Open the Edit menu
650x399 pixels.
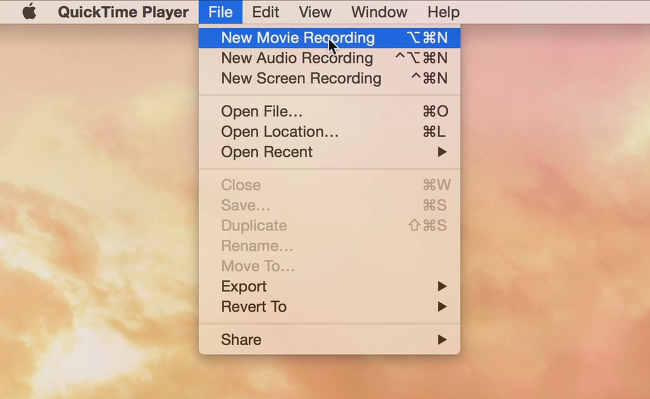[265, 12]
